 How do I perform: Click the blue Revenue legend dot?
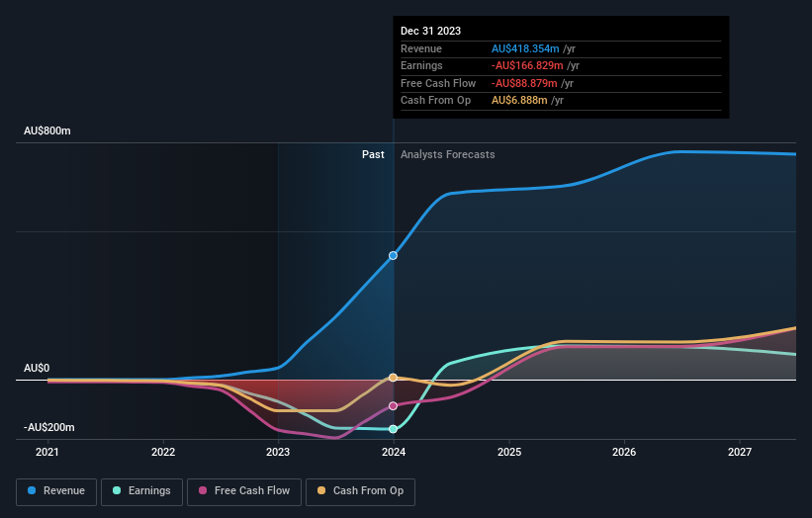32,490
